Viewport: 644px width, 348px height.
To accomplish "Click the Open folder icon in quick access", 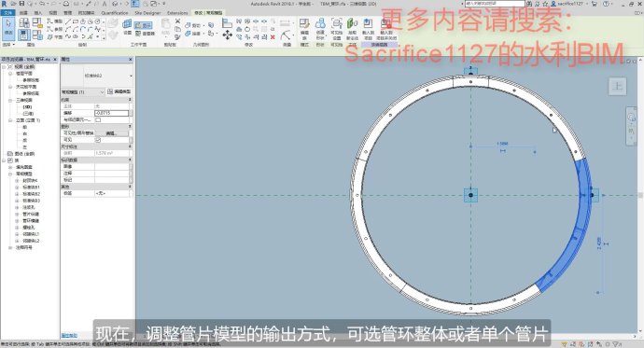I will tap(13, 4).
